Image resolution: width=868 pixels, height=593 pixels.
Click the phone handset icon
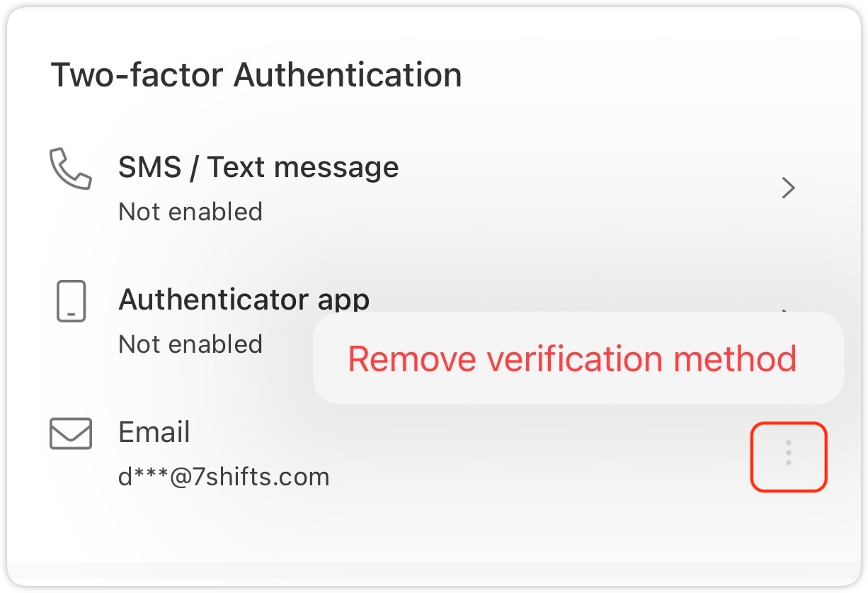[70, 169]
